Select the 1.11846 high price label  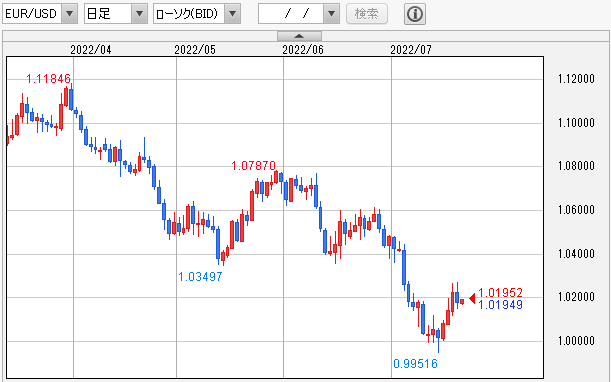coord(48,79)
